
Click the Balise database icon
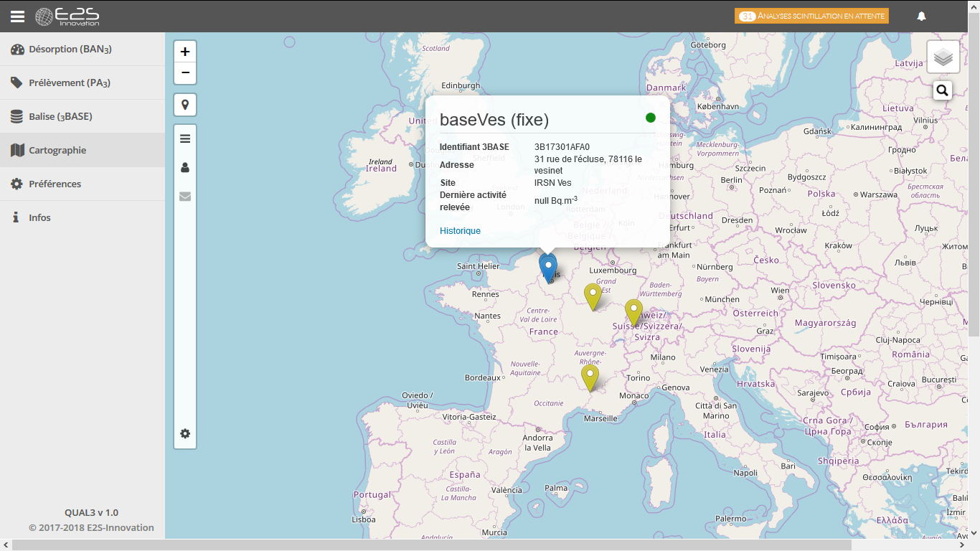17,116
